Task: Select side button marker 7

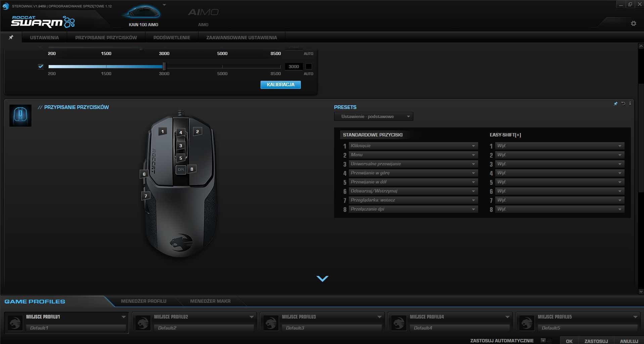Action: tap(146, 196)
